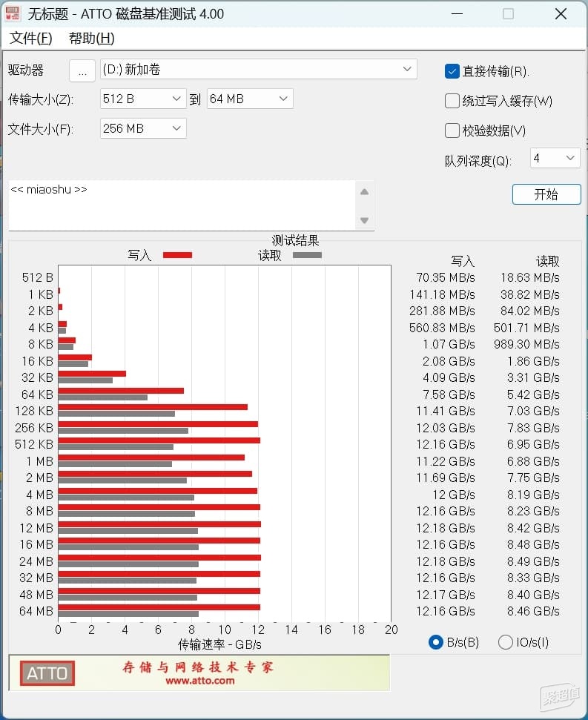This screenshot has width=588, height=720.
Task: Click the 512 B row label
Action: click(x=38, y=278)
